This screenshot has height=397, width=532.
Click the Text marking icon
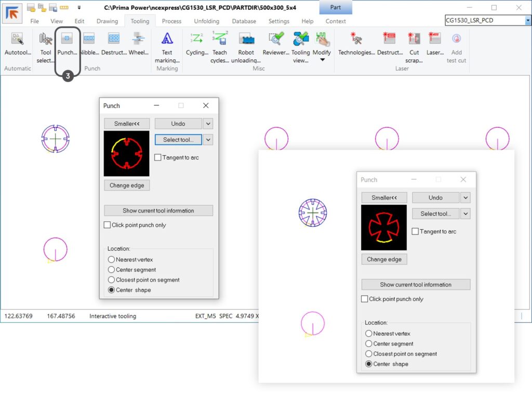click(x=167, y=39)
